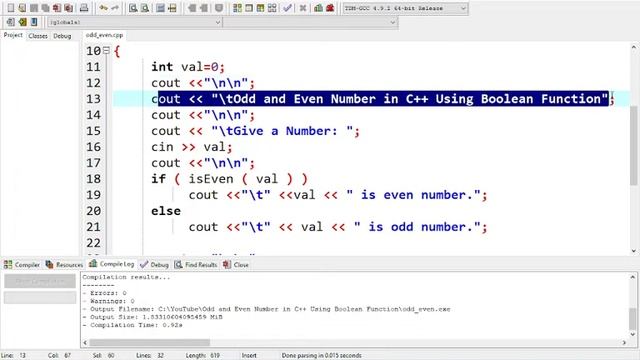
Task: Open the empty function list dropdown
Action: click(310, 22)
